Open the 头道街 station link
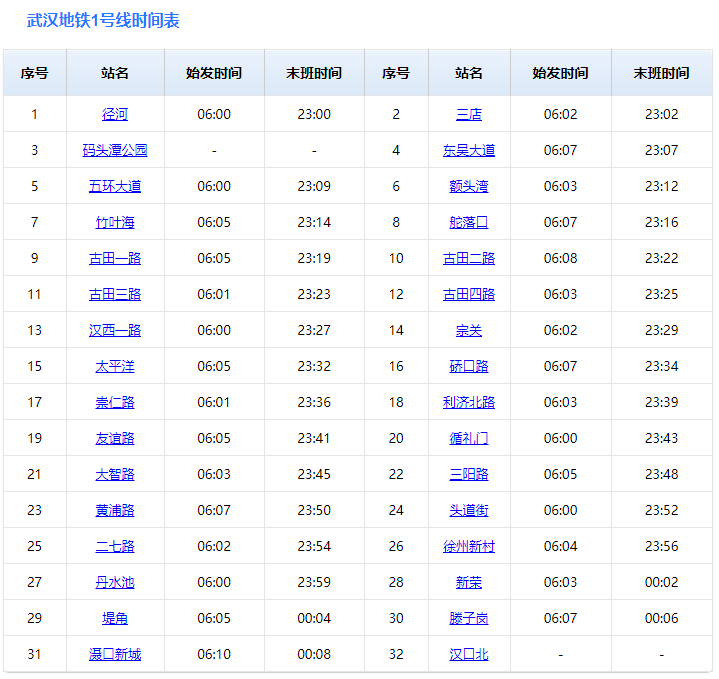The height and width of the screenshot is (679, 719). coord(469,510)
